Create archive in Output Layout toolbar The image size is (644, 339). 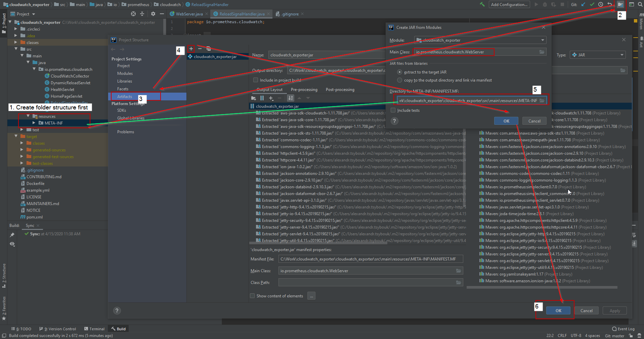coord(262,98)
